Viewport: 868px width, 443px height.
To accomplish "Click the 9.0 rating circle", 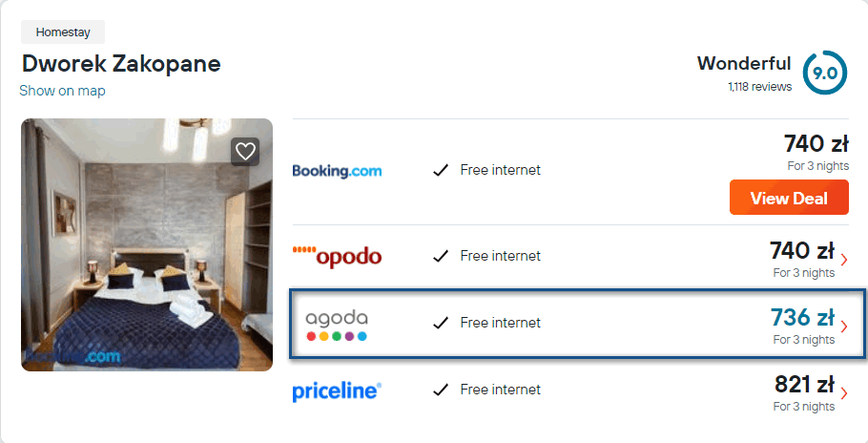I will 824,73.
